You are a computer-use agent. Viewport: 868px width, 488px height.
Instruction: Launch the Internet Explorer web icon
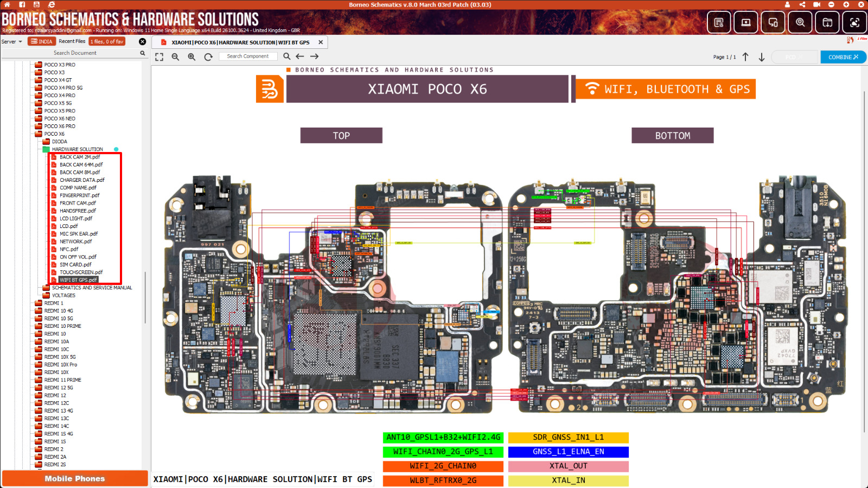pyautogui.click(x=52, y=4)
